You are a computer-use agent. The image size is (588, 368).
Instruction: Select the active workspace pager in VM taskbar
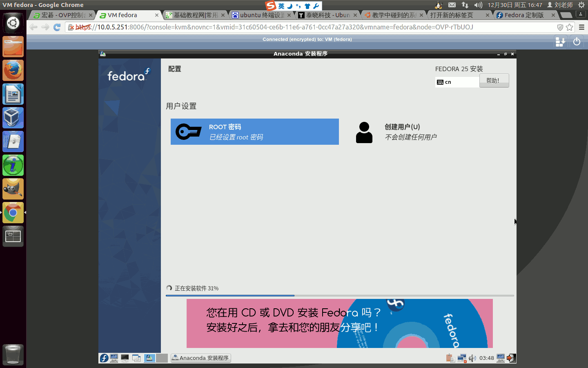[149, 358]
